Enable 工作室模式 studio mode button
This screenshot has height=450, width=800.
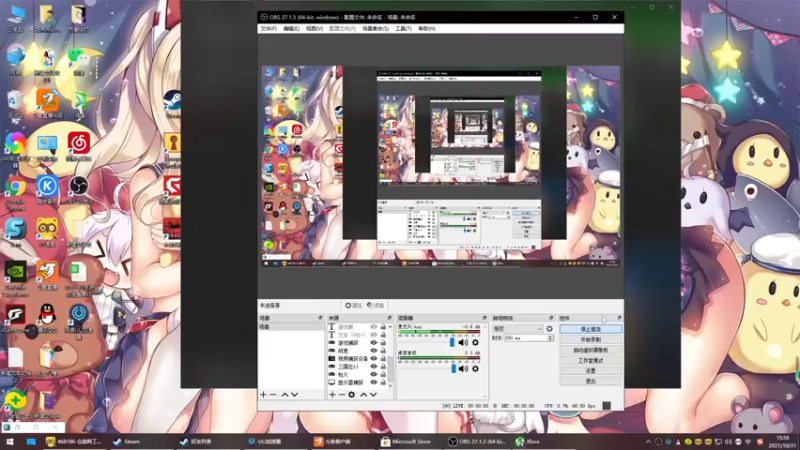pyautogui.click(x=591, y=360)
